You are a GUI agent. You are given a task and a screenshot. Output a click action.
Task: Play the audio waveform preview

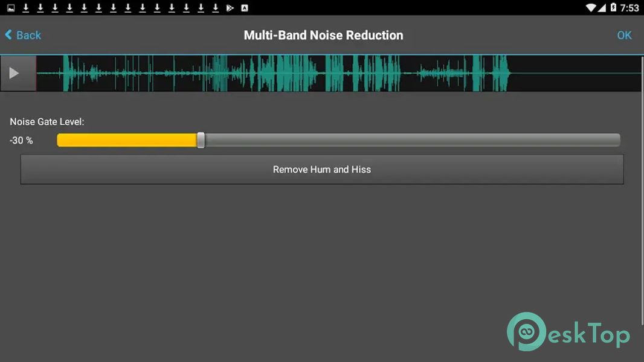pyautogui.click(x=18, y=73)
